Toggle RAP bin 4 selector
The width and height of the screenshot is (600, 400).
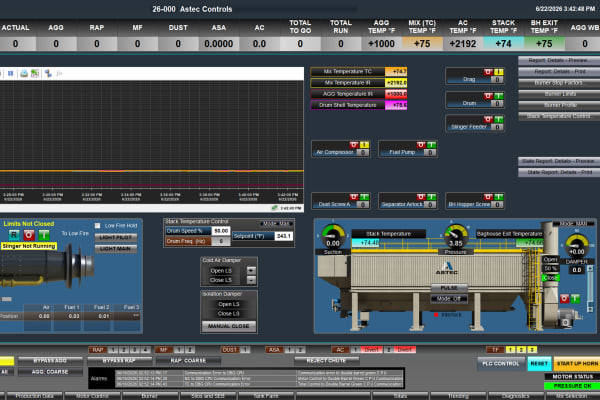coord(145,349)
